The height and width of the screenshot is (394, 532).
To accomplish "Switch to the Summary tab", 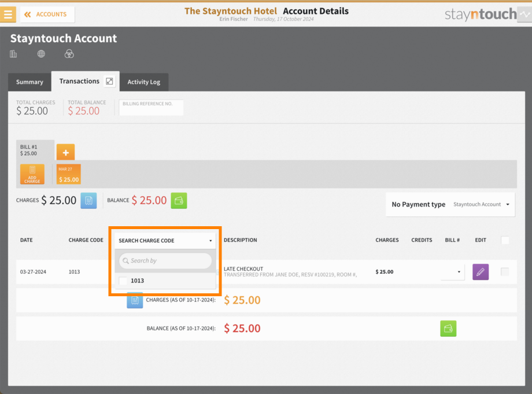I will [29, 82].
